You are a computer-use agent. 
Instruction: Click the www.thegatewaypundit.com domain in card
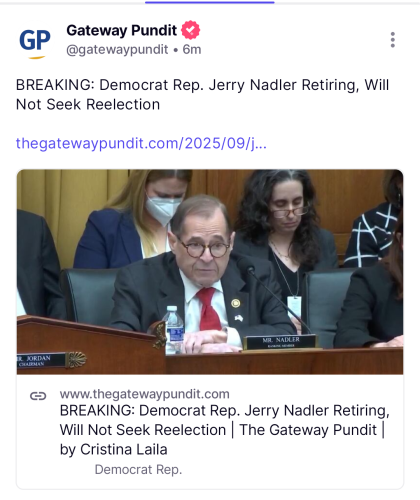[145, 394]
